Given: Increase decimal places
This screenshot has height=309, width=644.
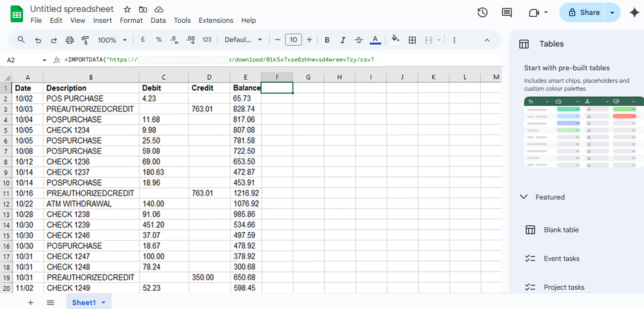Looking at the screenshot, I should 191,40.
